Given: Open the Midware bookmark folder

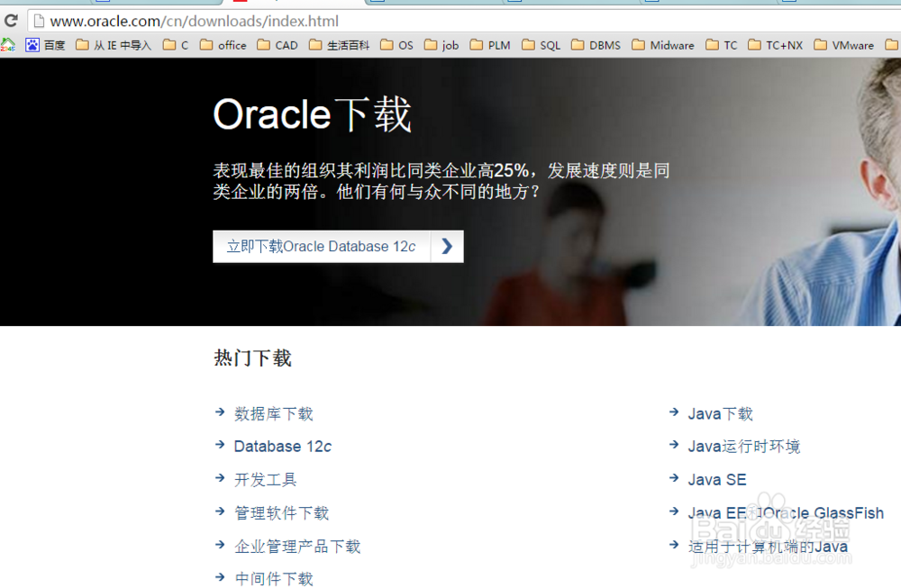Looking at the screenshot, I should [663, 45].
